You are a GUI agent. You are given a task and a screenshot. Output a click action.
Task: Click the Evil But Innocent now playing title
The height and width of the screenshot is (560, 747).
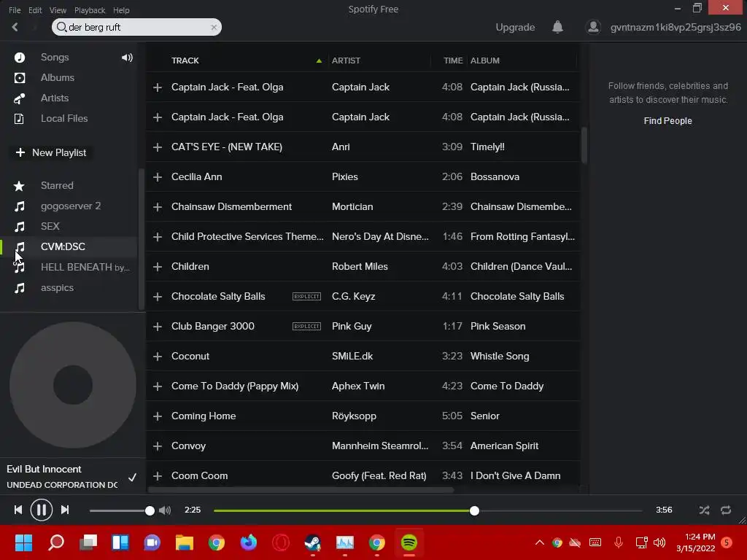pyautogui.click(x=44, y=469)
